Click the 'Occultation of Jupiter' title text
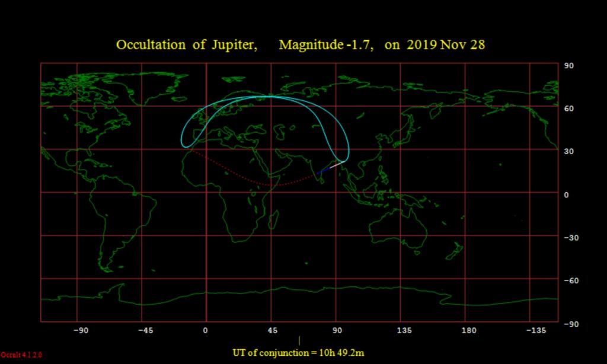 pos(186,46)
